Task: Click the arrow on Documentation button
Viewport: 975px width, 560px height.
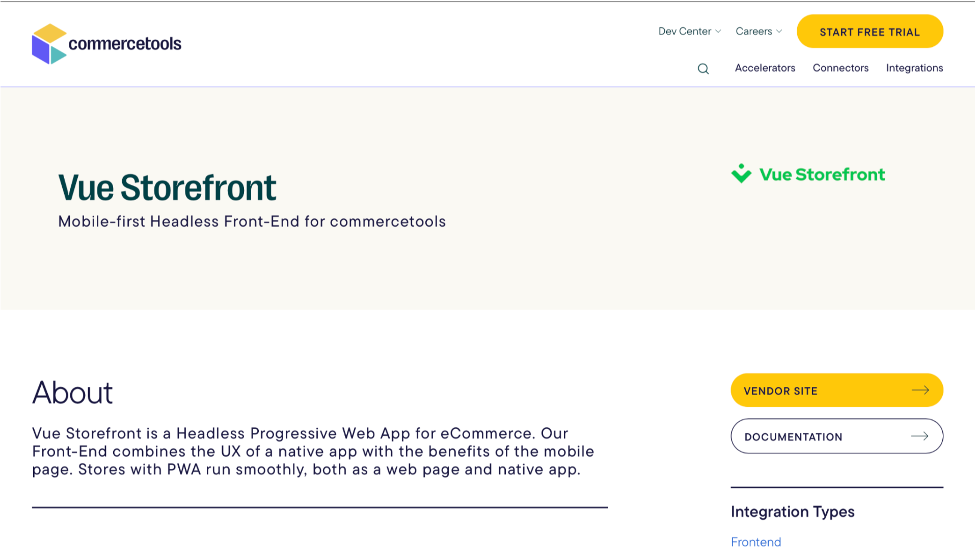Action: pyautogui.click(x=919, y=436)
